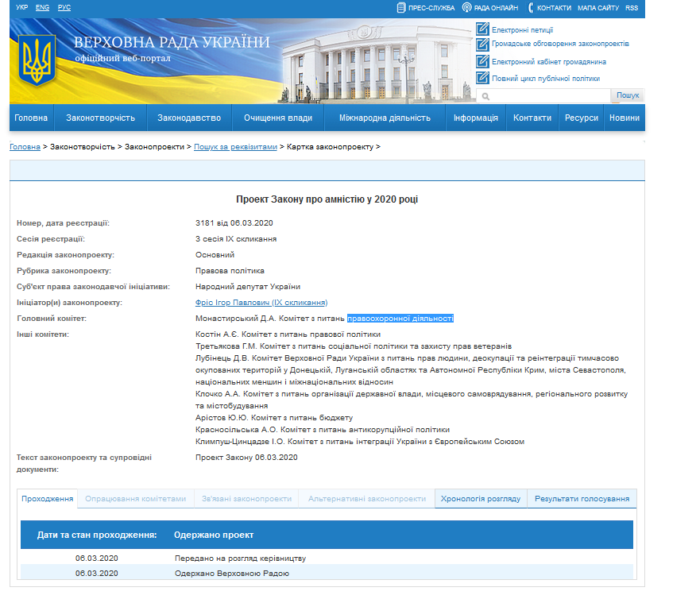The height and width of the screenshot is (603, 700).
Task: Click the Ukrainian trident emblem logo
Action: click(x=37, y=61)
